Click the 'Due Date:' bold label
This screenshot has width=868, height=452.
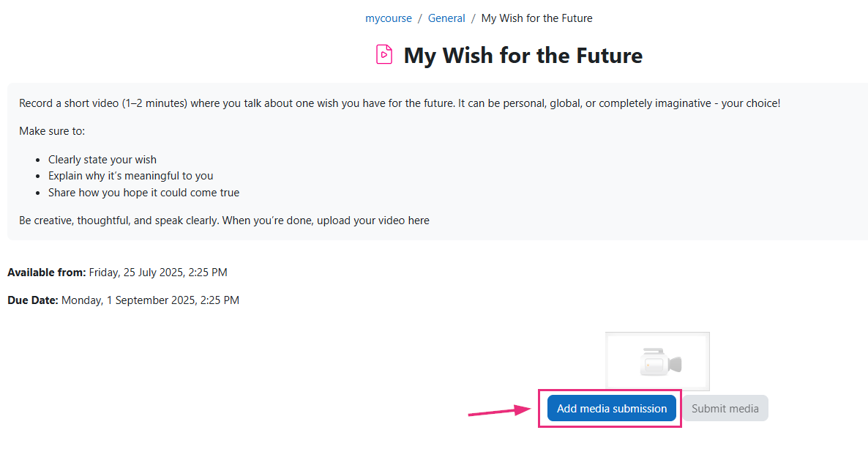[x=33, y=300]
